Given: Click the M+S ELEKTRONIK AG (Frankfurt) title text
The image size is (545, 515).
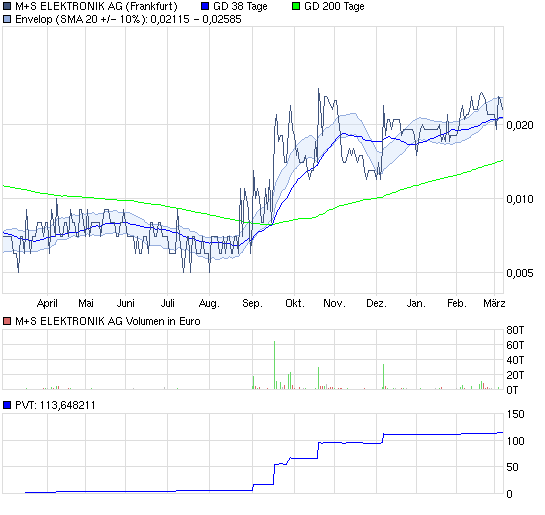Looking at the screenshot, I should click(x=96, y=6).
